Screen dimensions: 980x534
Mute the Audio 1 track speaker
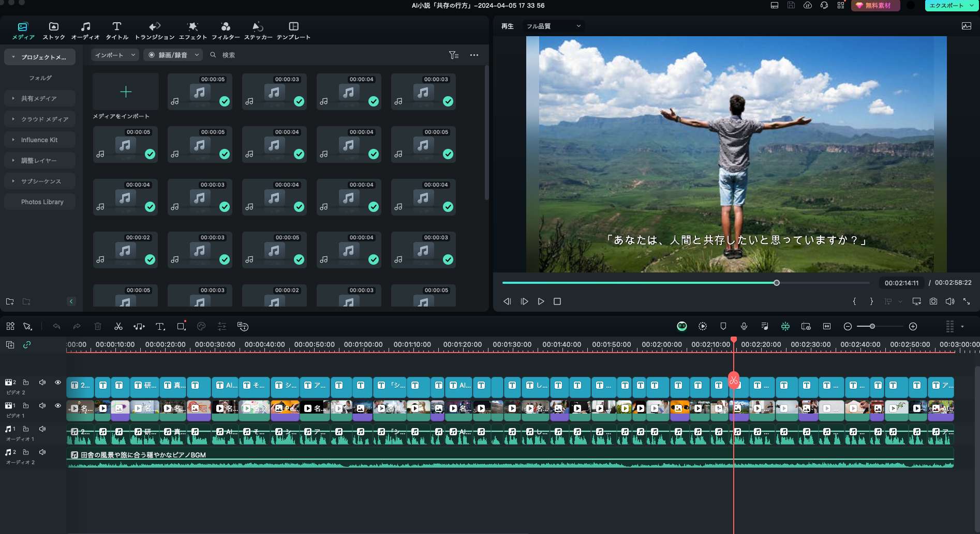click(42, 429)
